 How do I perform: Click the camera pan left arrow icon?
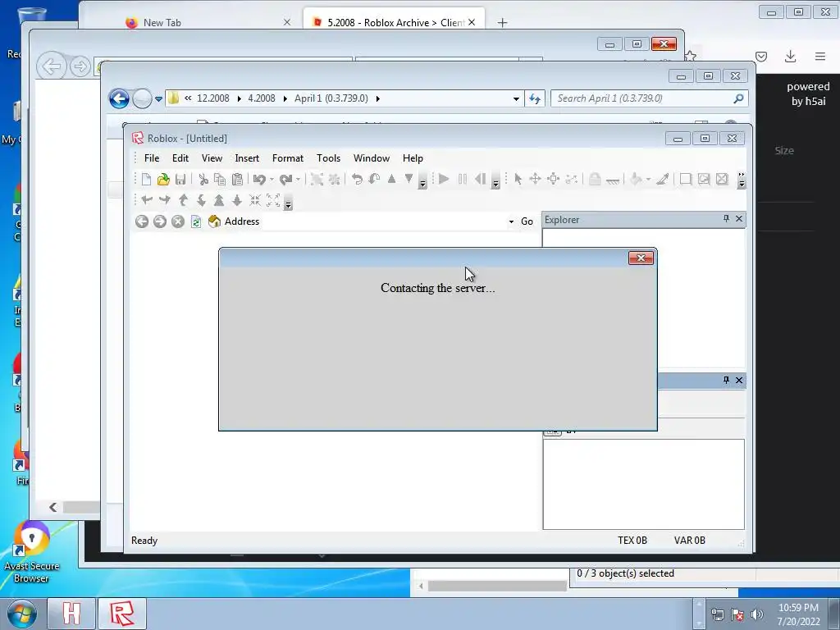(x=147, y=200)
